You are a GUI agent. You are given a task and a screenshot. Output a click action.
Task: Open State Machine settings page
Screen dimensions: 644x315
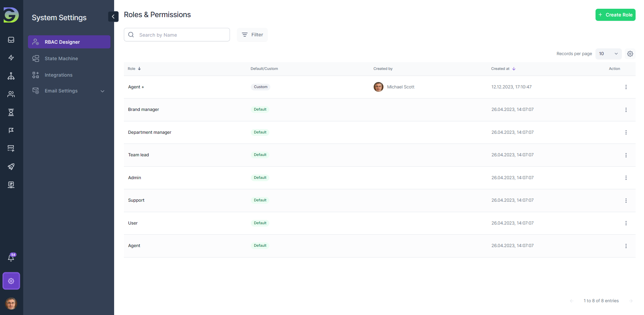point(61,58)
